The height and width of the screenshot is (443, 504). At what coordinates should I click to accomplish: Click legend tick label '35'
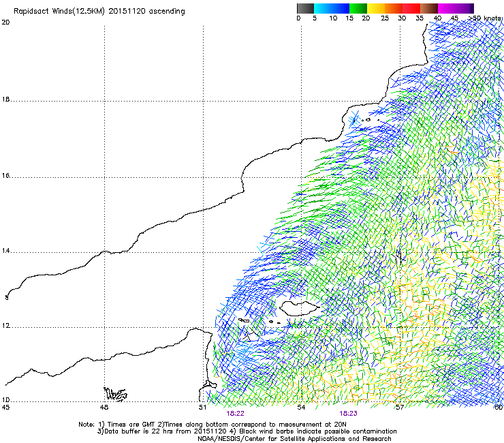coord(420,18)
